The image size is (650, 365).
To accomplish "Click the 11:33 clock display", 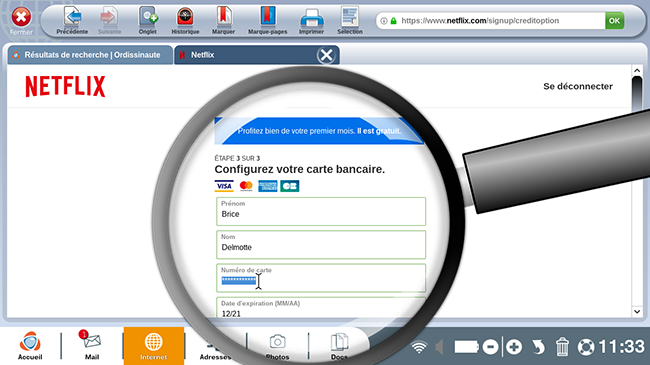I will pos(621,347).
